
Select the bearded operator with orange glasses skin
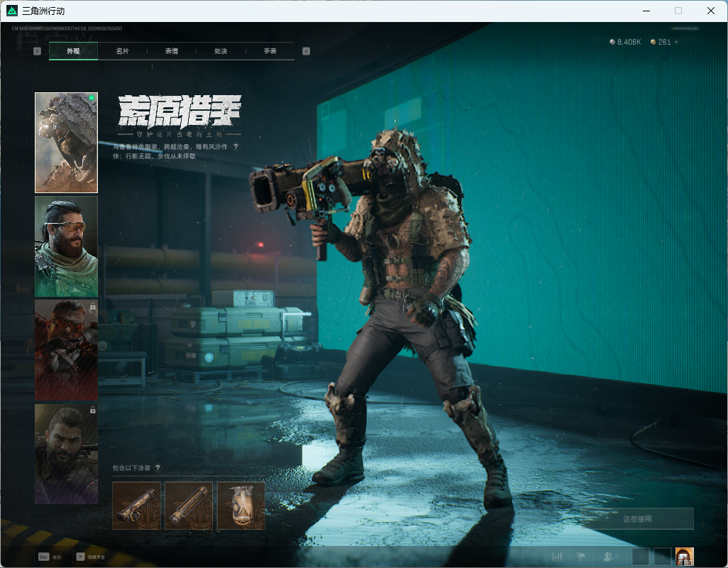pos(67,246)
